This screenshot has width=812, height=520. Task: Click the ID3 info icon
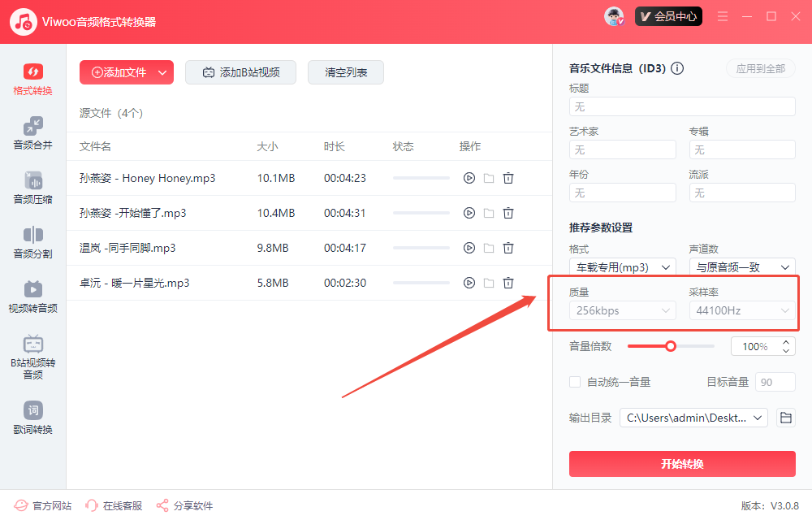(x=677, y=69)
